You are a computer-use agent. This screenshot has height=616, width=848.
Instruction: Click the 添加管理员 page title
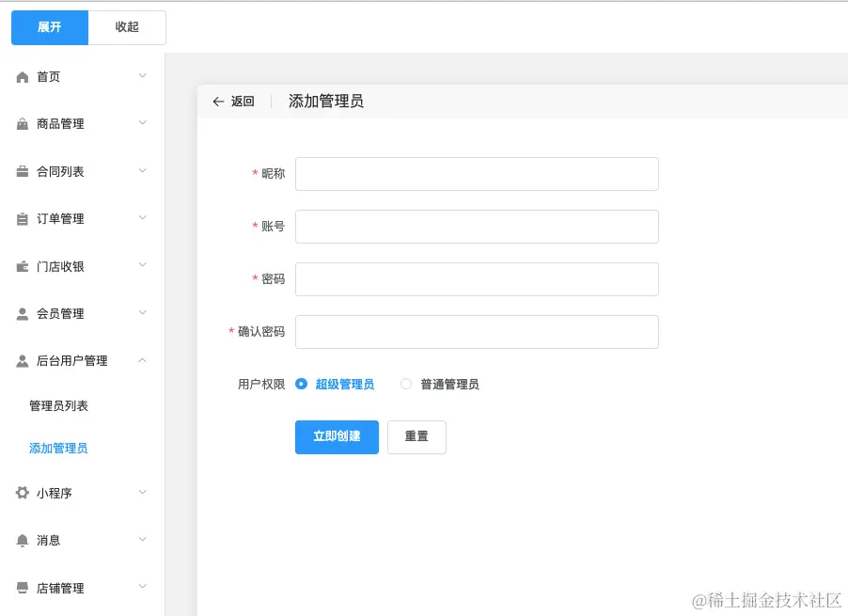(326, 102)
